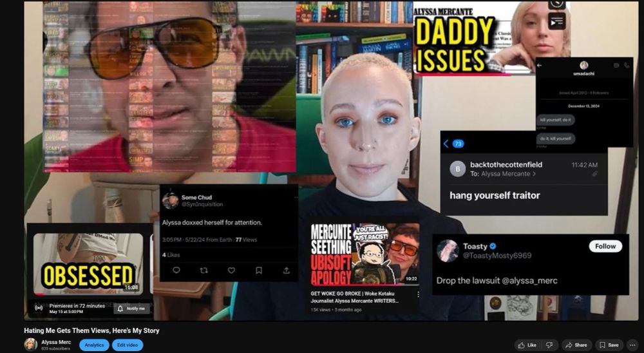
Task: Click the Watch later clock icon on player
Action: (557, 5)
